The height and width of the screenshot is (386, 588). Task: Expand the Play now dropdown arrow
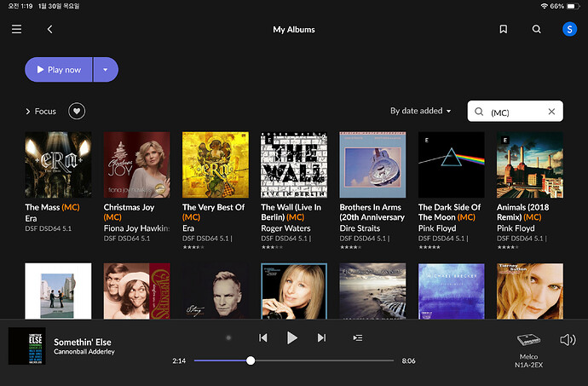106,69
